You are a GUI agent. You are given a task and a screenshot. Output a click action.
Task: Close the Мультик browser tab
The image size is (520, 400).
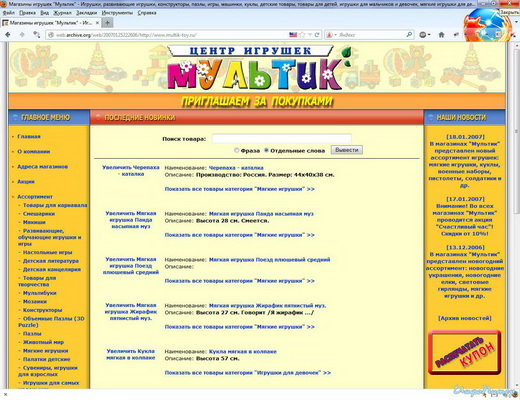click(97, 23)
